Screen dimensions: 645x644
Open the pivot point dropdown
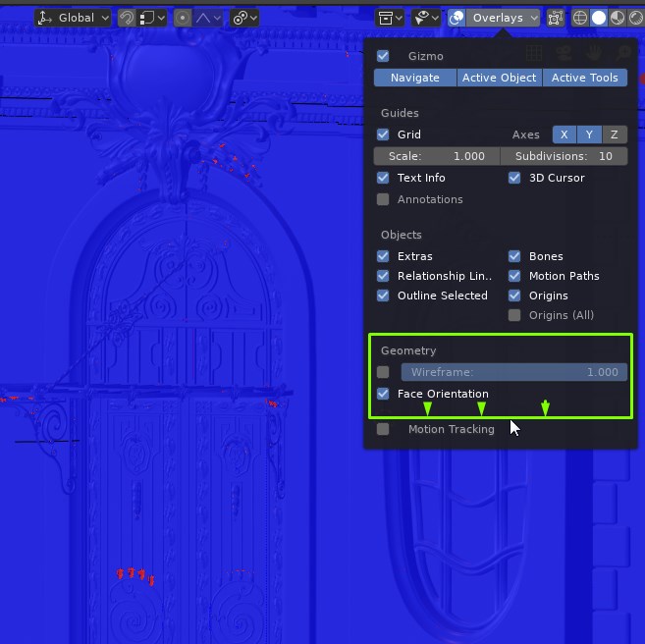(x=244, y=18)
